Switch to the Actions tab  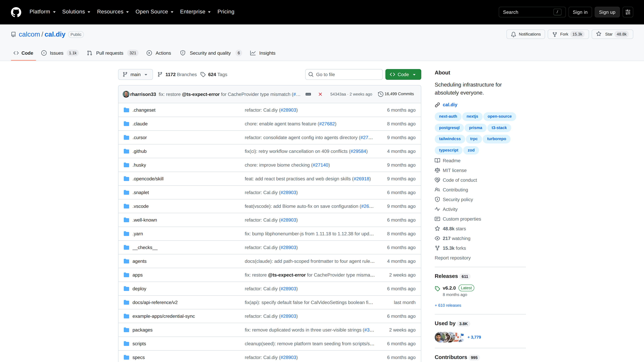[159, 53]
